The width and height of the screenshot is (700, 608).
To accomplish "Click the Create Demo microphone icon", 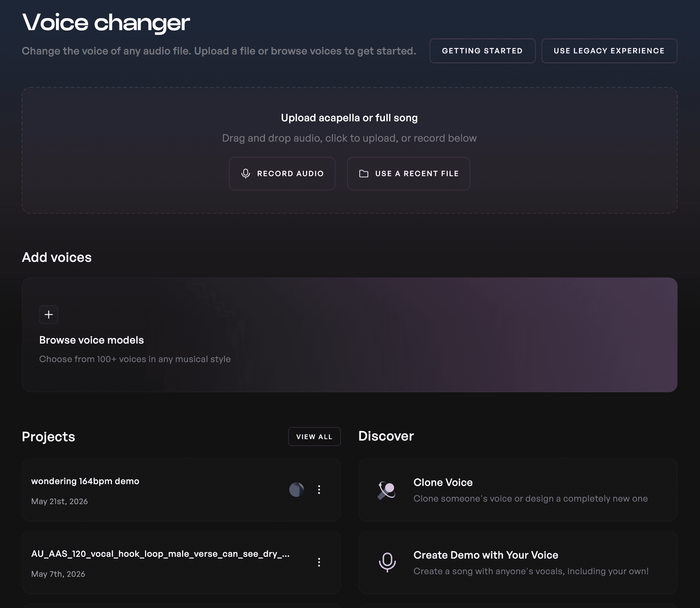I will coord(387,563).
